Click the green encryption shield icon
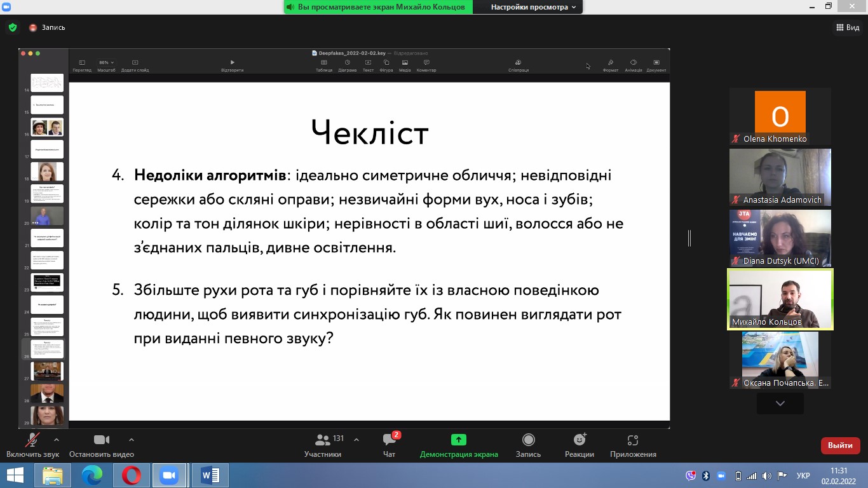The width and height of the screenshot is (868, 488). 12,27
